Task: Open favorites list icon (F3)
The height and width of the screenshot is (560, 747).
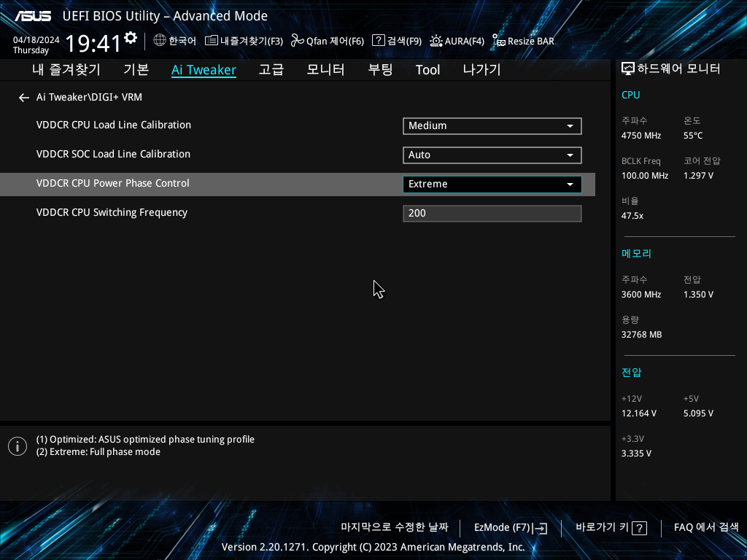Action: (211, 41)
